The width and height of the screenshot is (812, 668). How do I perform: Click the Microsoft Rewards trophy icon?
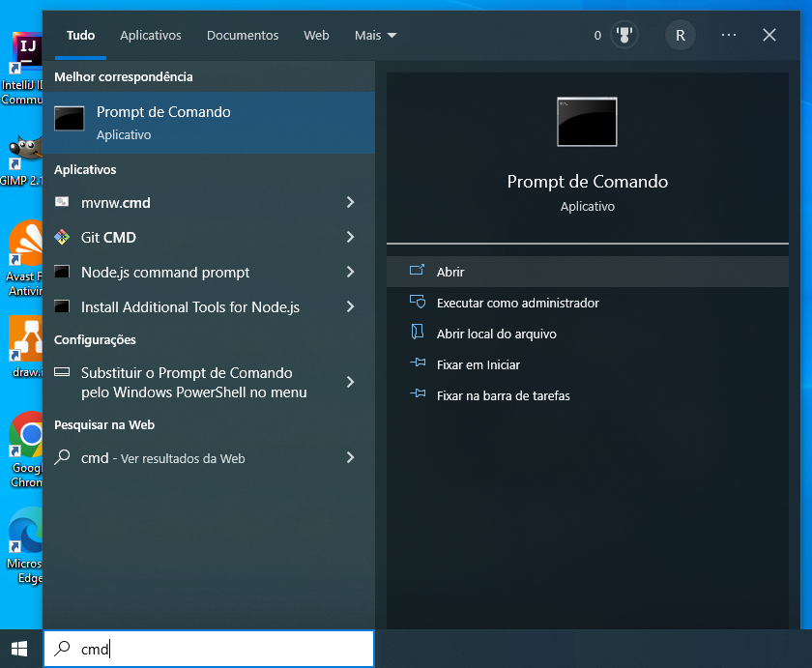click(x=624, y=35)
